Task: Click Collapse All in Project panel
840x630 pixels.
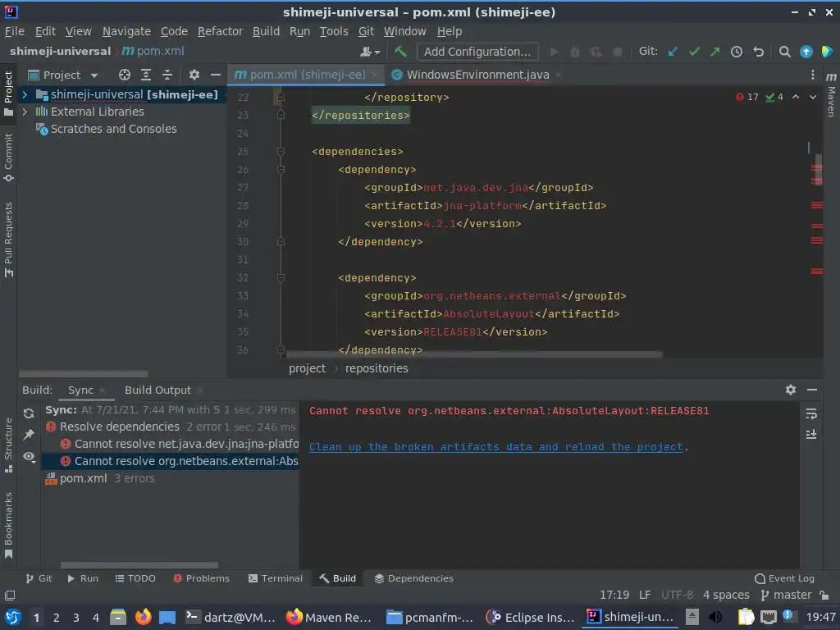Action: pos(167,75)
